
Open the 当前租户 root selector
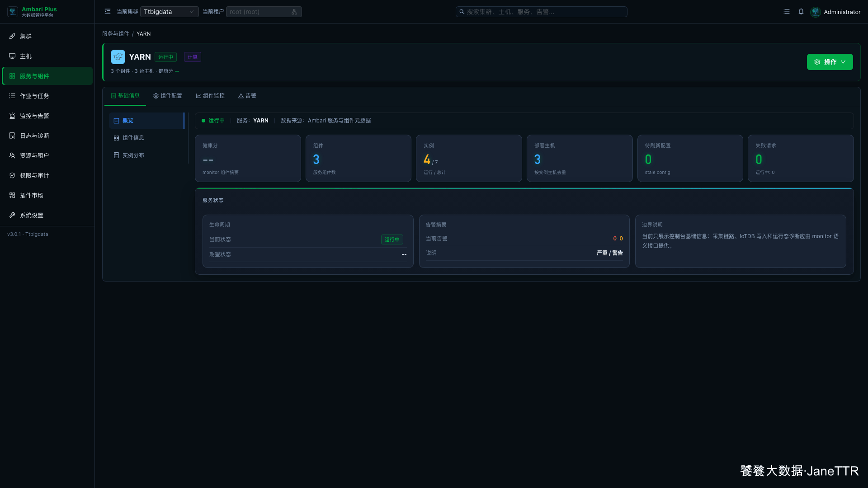(264, 12)
